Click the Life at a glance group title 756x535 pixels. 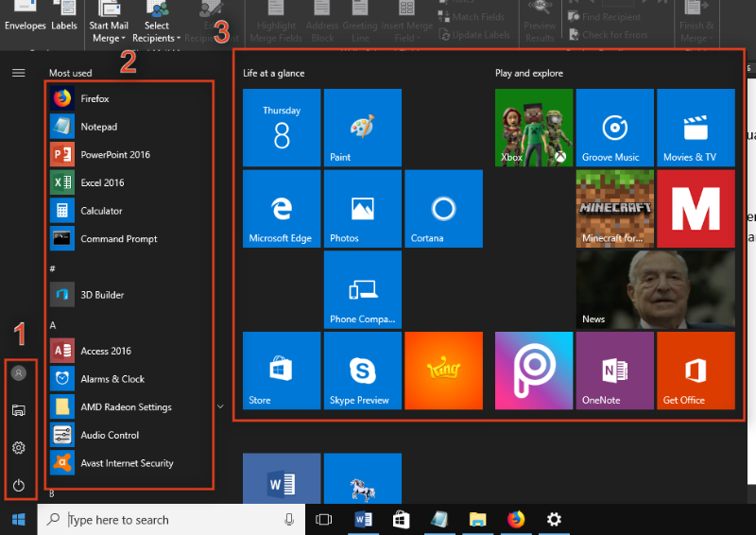pos(274,74)
